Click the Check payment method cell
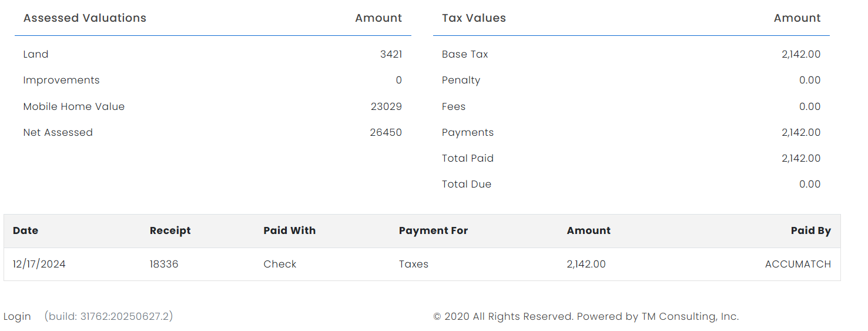This screenshot has height=331, width=868. 280,264
